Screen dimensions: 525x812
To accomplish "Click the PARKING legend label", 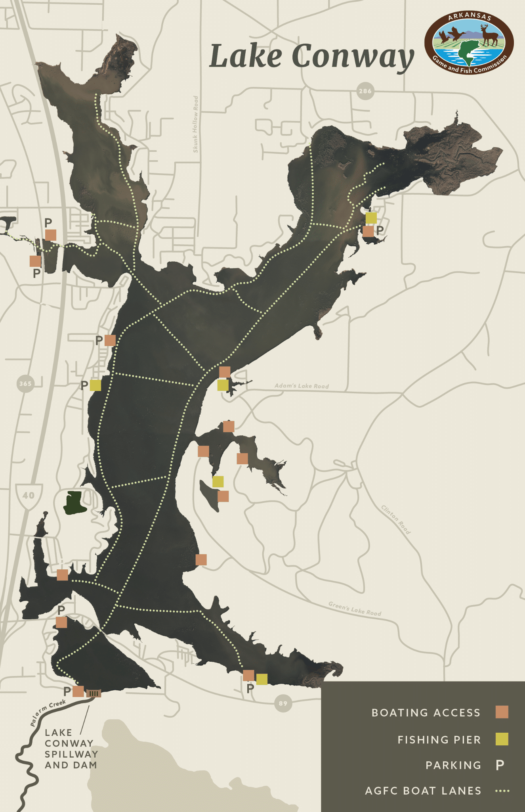I will (x=453, y=765).
